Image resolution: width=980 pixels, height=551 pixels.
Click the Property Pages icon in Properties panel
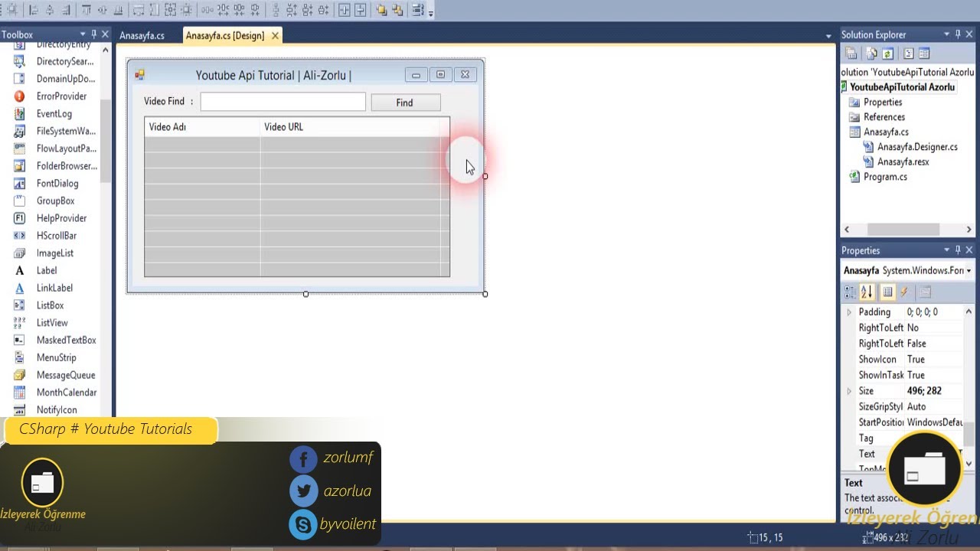click(925, 292)
